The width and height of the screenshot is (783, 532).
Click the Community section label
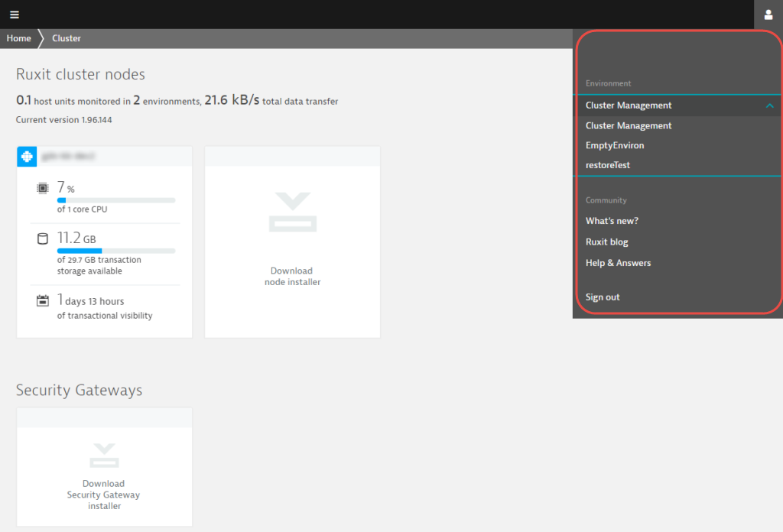(606, 200)
